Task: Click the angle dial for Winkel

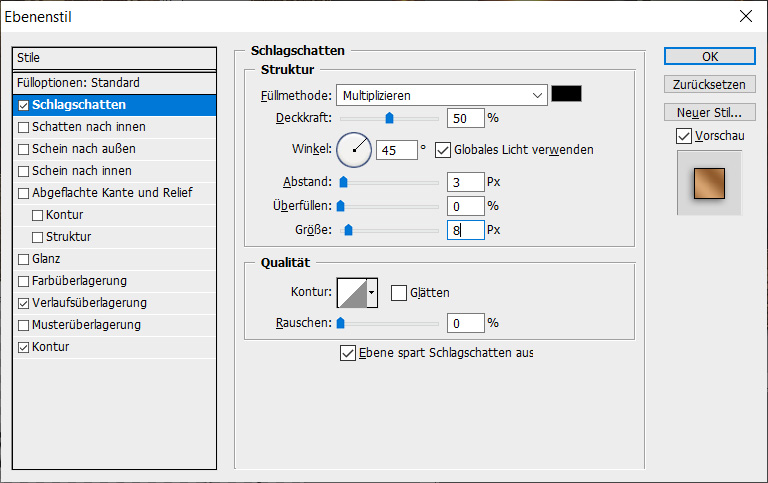Action: [353, 150]
